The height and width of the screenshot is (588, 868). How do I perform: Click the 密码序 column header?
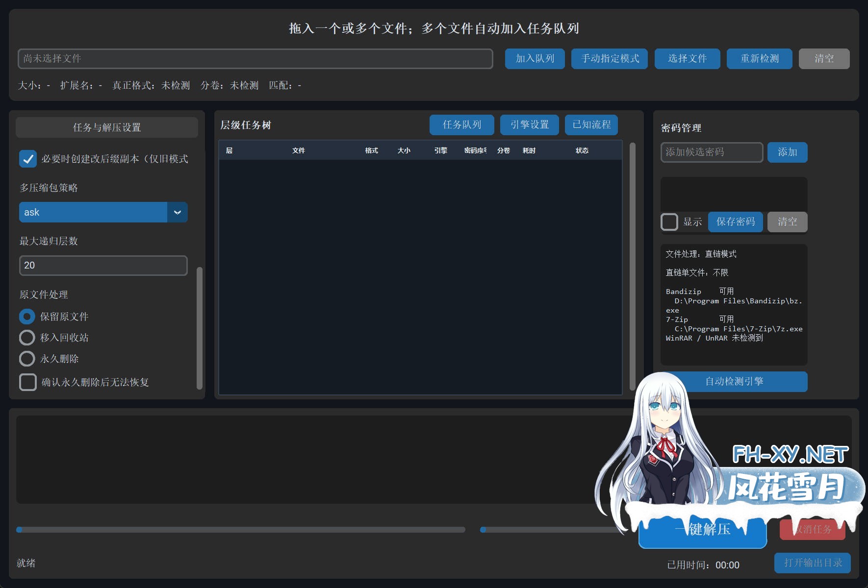click(x=475, y=150)
